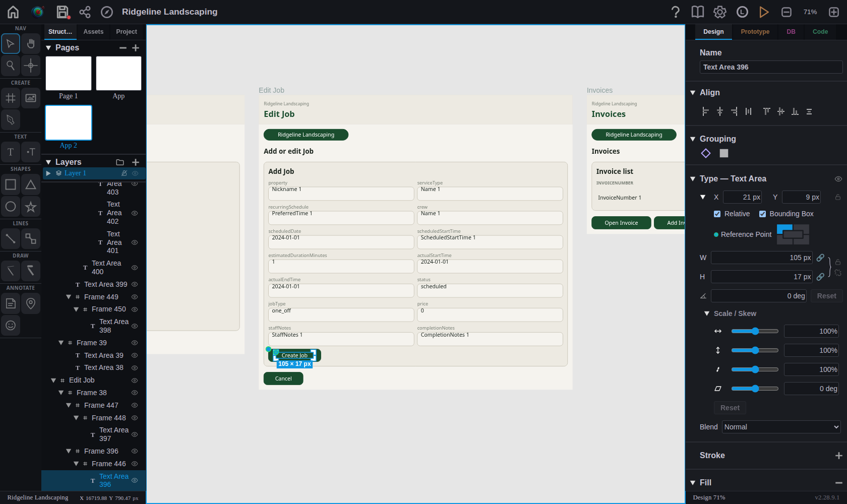The height and width of the screenshot is (504, 847).
Task: Select the emoji annotate tool
Action: coord(11,325)
